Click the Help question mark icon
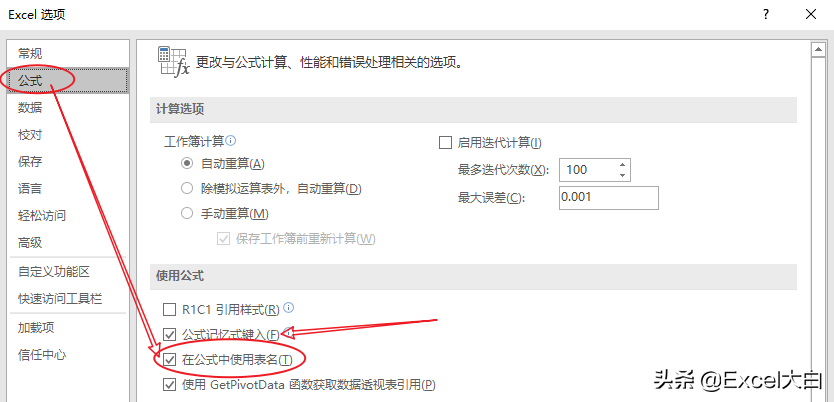Screen dimensions: 834x402 point(766,14)
